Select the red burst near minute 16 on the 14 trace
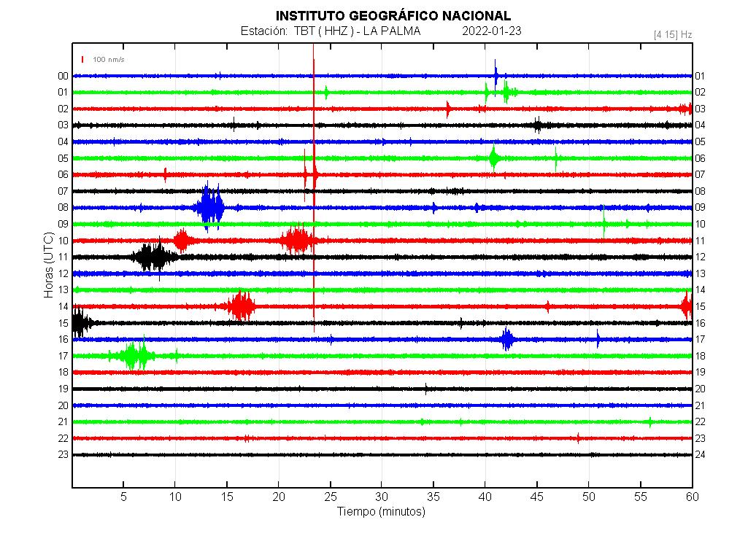Screen dimensions: 748x560 tap(240, 306)
